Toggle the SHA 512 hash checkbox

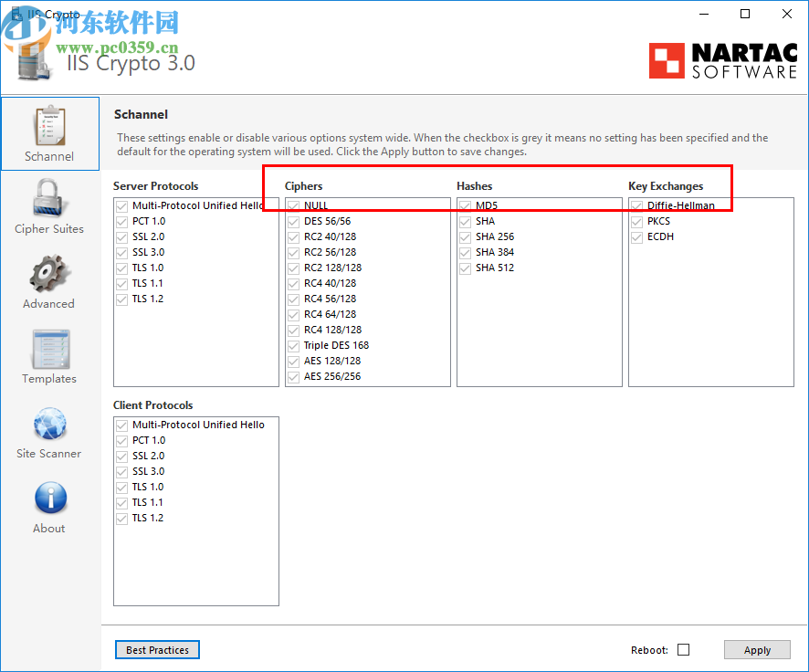(x=466, y=268)
